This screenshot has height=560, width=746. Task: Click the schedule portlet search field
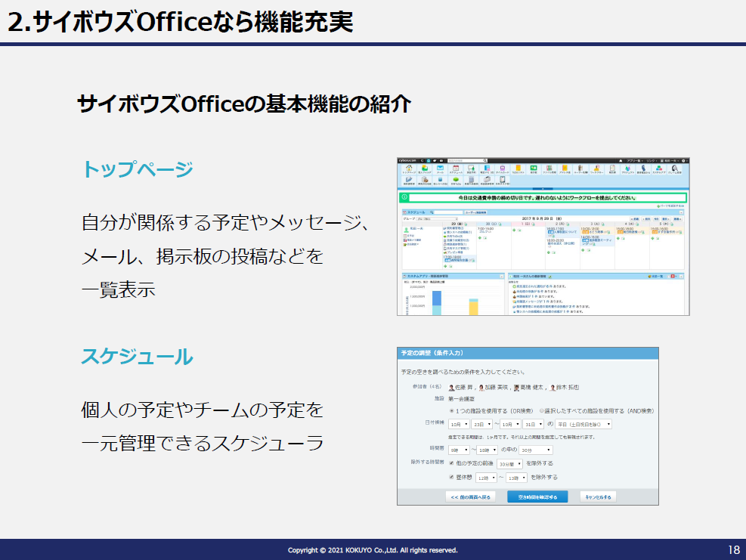pyautogui.click(x=448, y=212)
